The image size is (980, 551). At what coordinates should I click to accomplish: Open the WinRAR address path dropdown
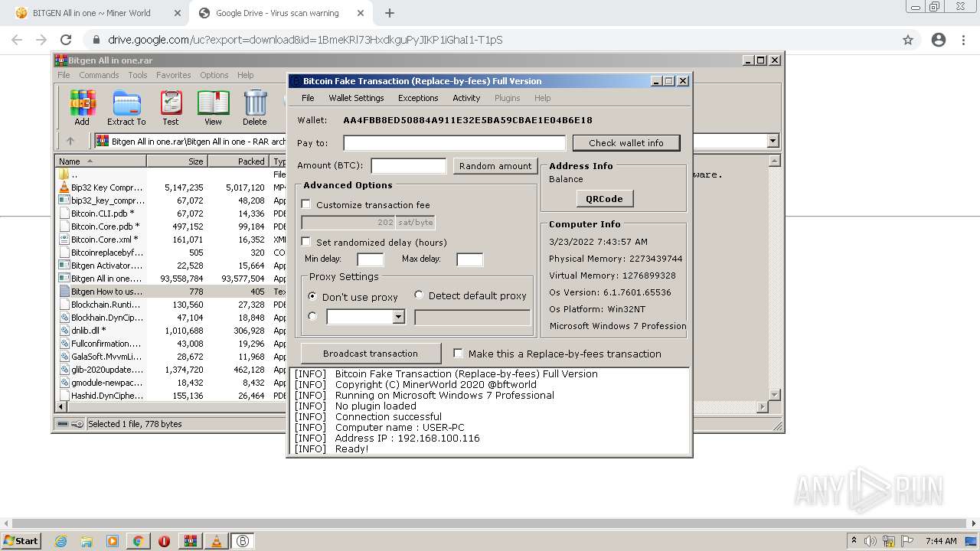click(x=773, y=141)
